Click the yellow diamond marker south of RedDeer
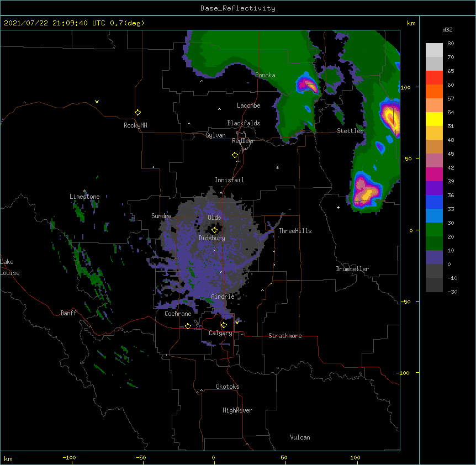 pos(235,155)
